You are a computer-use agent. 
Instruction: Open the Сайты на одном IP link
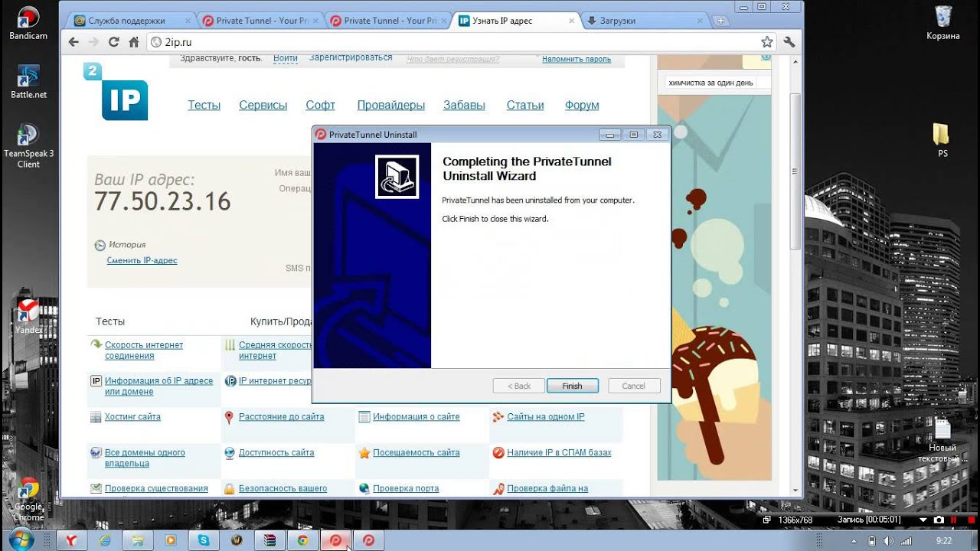(x=546, y=417)
